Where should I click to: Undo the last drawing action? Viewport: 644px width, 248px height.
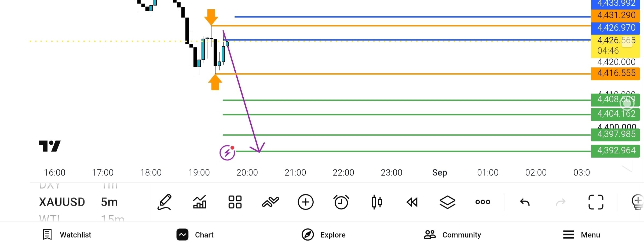click(525, 202)
